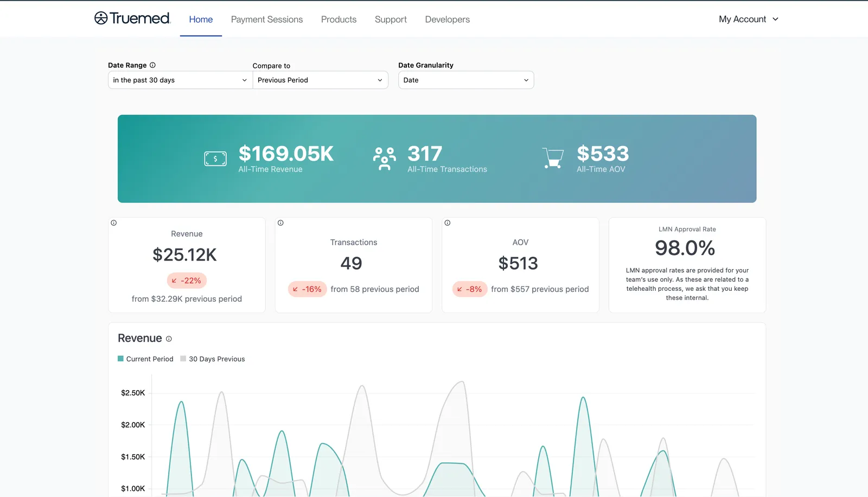
Task: Open the Products tab
Action: click(x=339, y=20)
